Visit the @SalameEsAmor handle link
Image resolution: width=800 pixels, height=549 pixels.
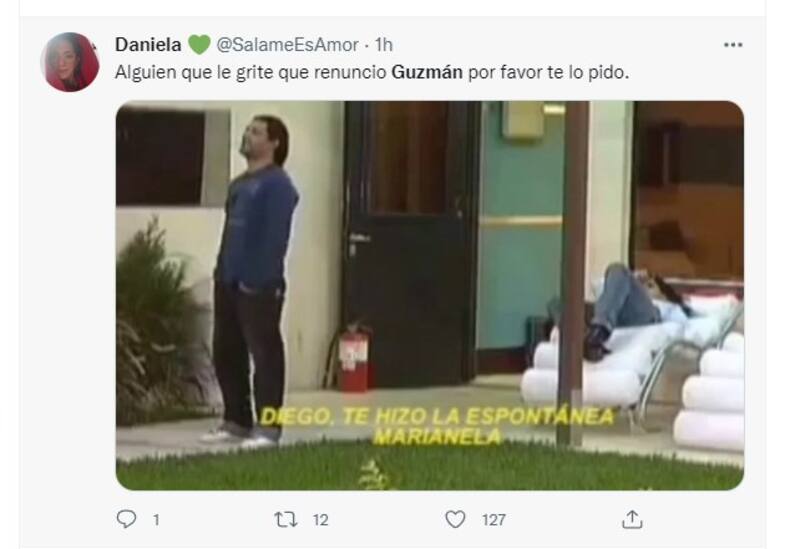tap(287, 45)
